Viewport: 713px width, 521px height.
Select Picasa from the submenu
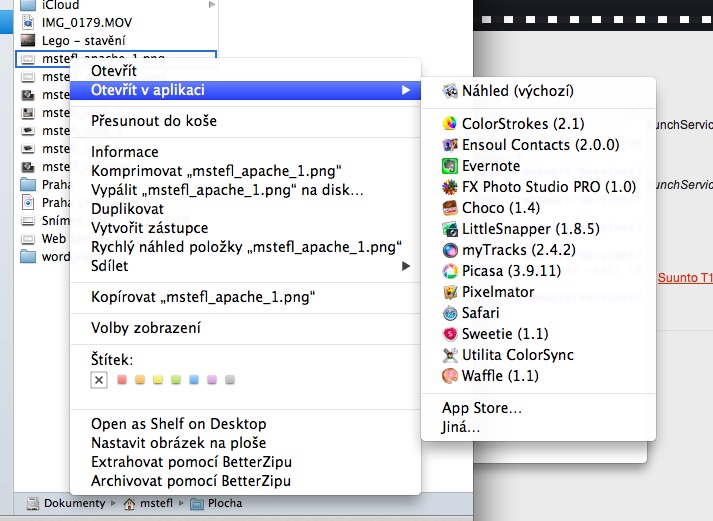click(x=495, y=271)
